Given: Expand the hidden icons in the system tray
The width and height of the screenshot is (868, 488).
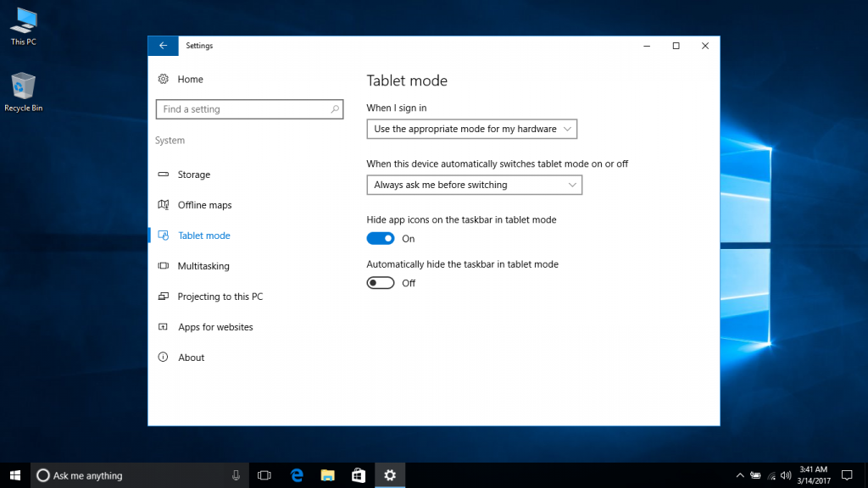Looking at the screenshot, I should coord(740,475).
